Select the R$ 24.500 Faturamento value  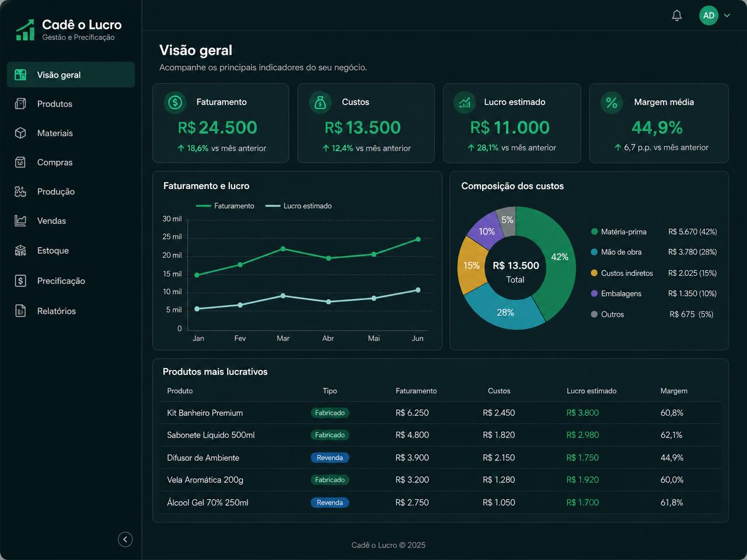[x=217, y=127]
